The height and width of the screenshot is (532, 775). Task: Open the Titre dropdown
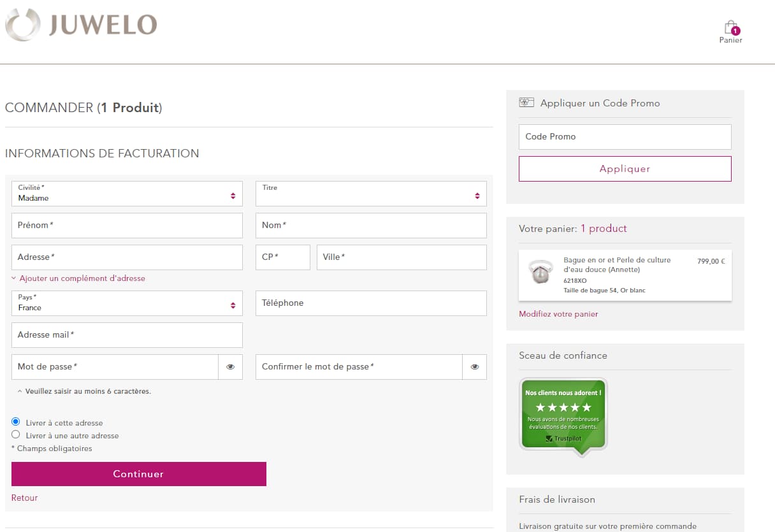point(371,194)
